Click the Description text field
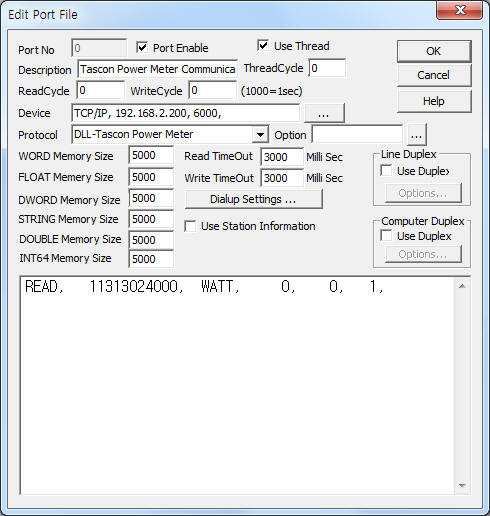 coord(157,69)
